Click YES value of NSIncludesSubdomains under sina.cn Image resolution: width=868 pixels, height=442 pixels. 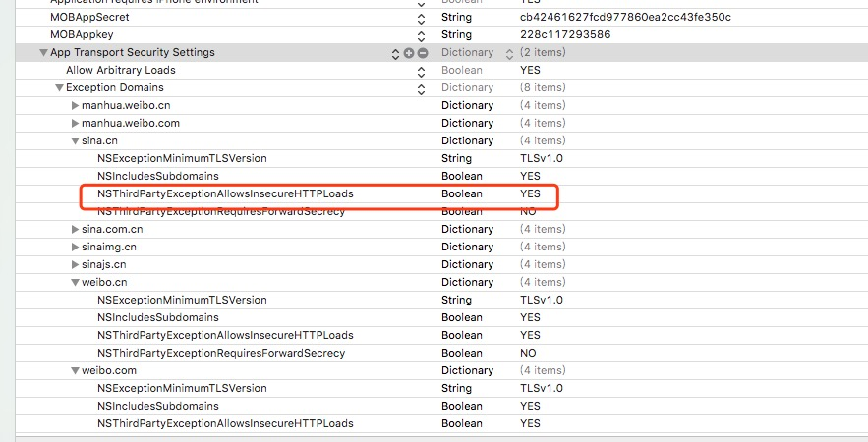[530, 177]
